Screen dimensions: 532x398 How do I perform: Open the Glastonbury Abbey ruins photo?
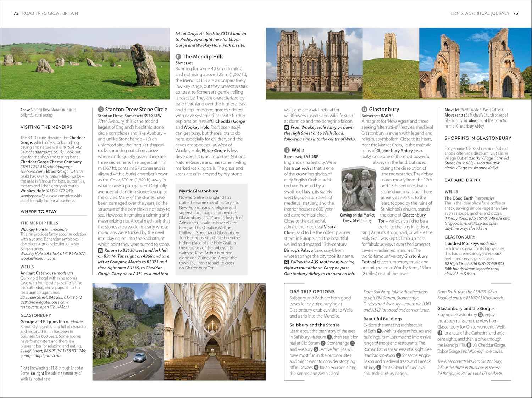coord(476,63)
